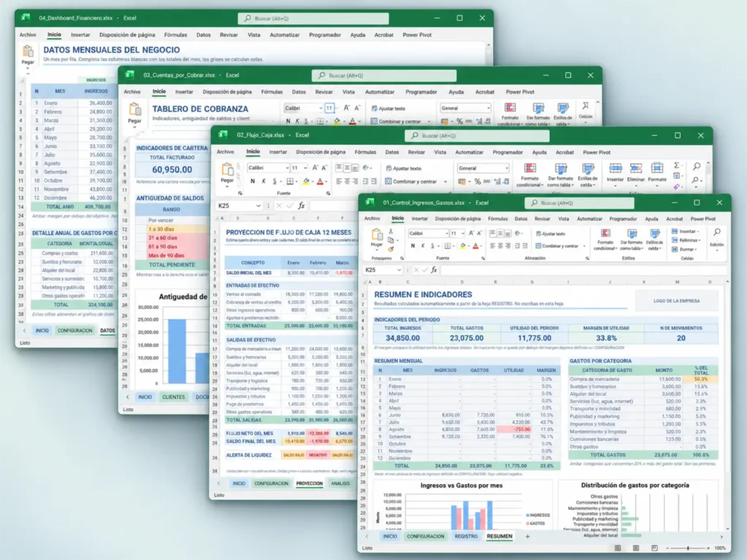The height and width of the screenshot is (560, 747).
Task: Open General format dropdown in 03_Cuentas_por_Cobrar window
Action: coord(488,108)
